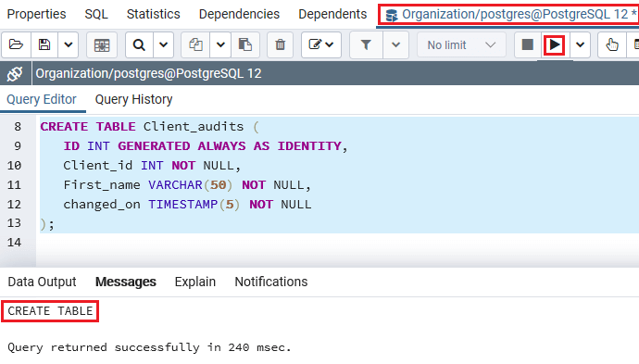
Task: Select the Messages tab
Action: 126,282
